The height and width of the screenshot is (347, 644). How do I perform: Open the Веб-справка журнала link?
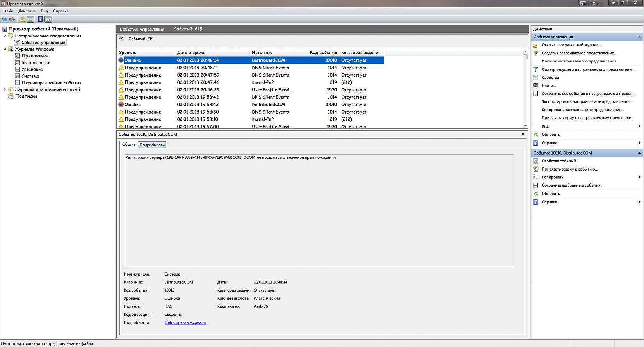click(x=185, y=322)
